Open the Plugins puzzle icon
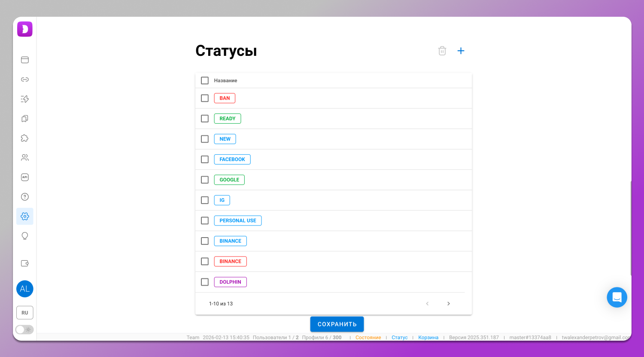This screenshot has width=644, height=357. pyautogui.click(x=24, y=138)
